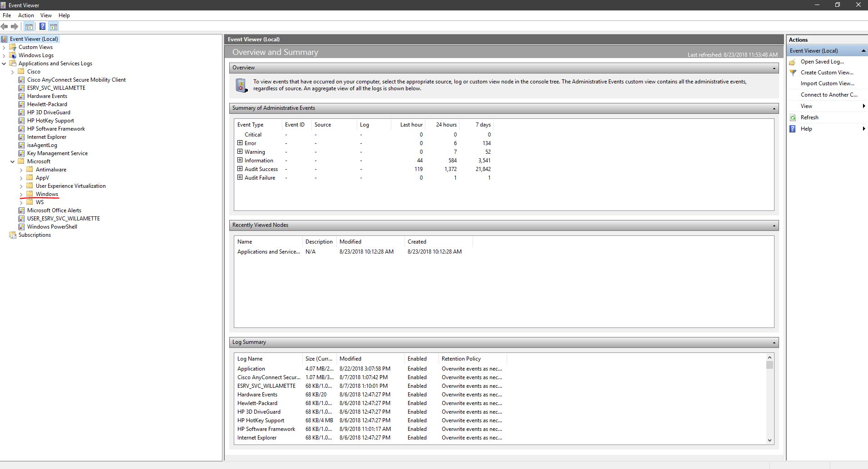868x469 pixels.
Task: Click Retention Policy column header
Action: [473, 359]
